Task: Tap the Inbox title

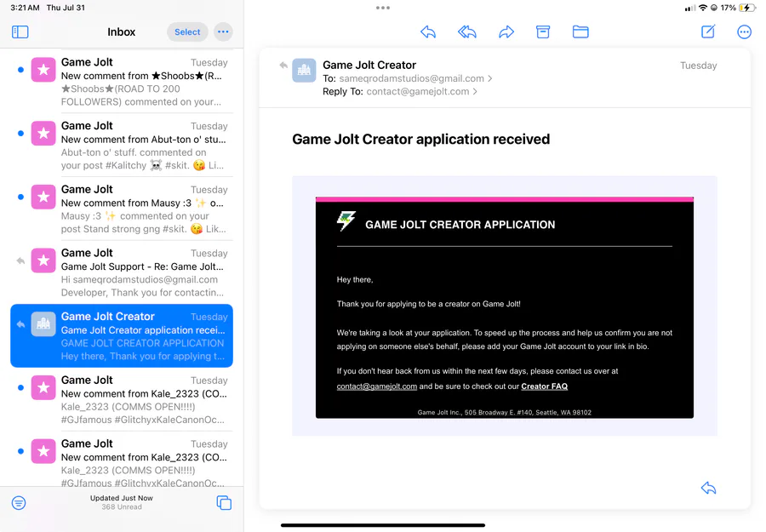Action: (x=121, y=31)
